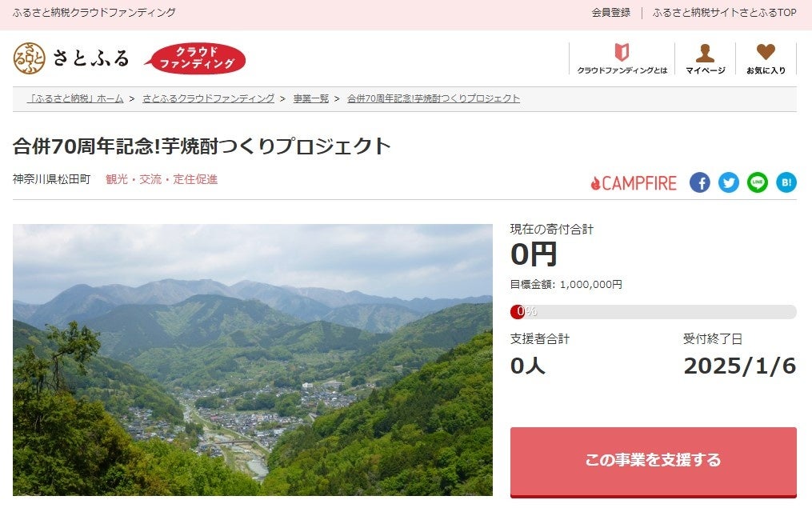Select the 事業一覧 breadcrumb
Screen dimensions: 812x508
[310, 98]
